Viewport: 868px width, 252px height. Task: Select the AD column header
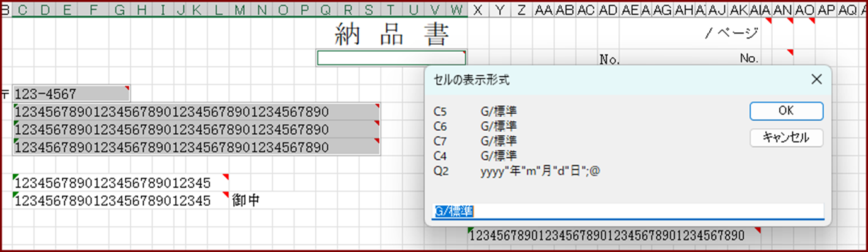coord(608,9)
